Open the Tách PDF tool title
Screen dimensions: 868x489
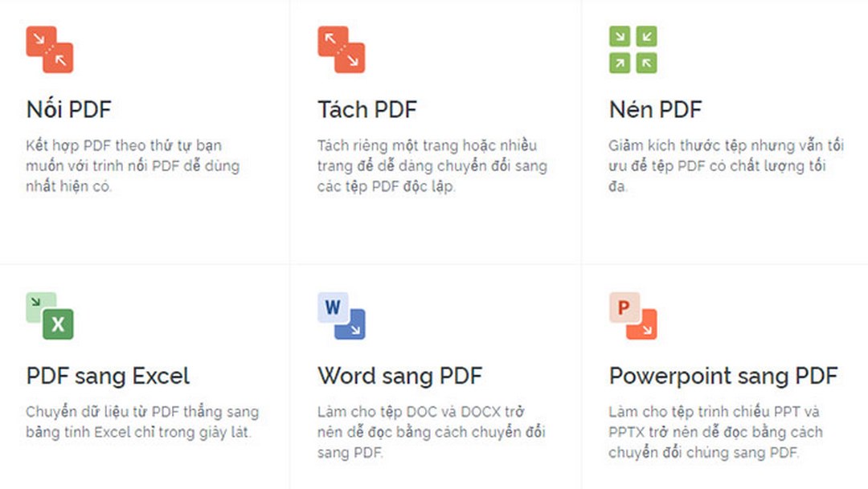coord(367,109)
